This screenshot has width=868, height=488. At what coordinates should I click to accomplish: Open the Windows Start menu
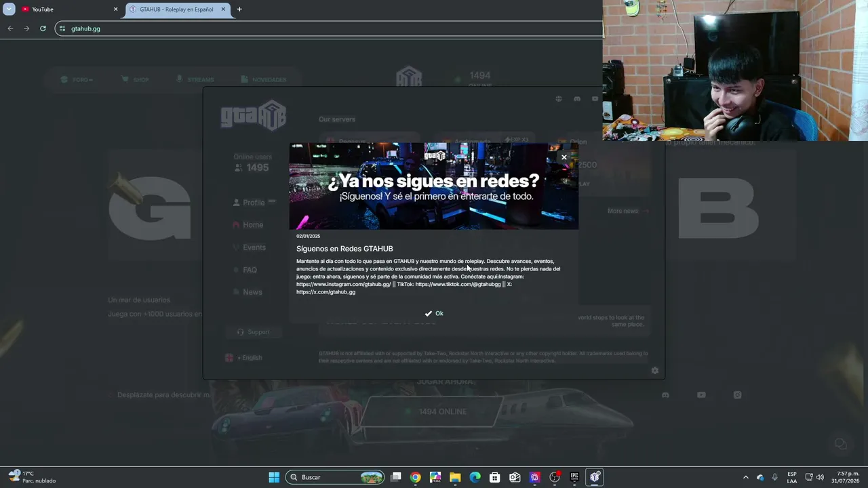click(x=274, y=477)
